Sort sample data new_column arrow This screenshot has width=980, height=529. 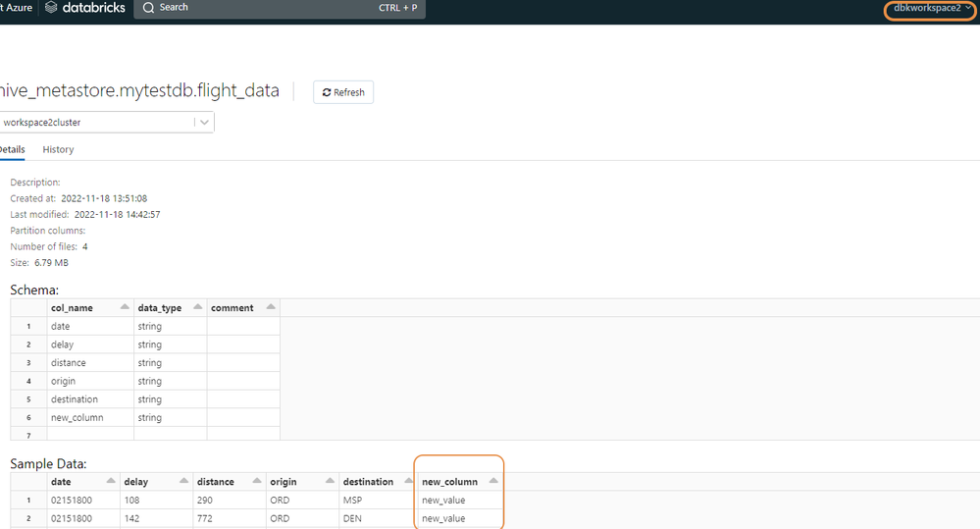pos(493,480)
